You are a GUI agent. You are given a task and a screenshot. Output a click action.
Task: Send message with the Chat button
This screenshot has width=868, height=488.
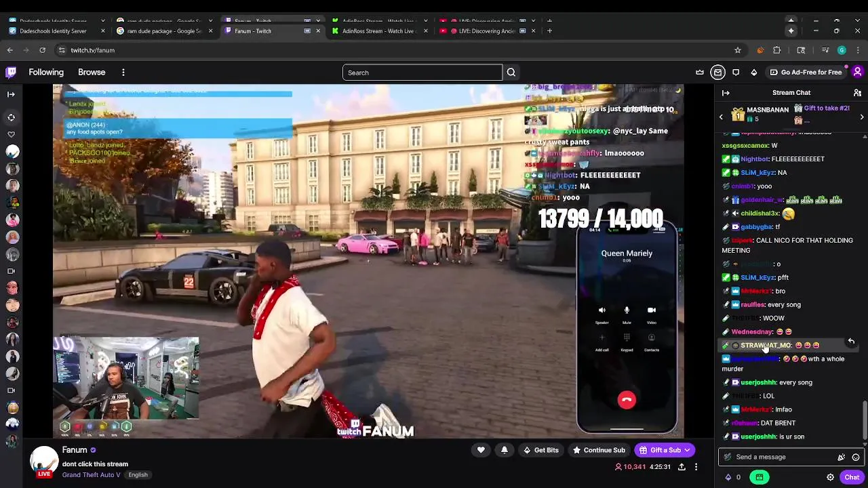click(852, 477)
